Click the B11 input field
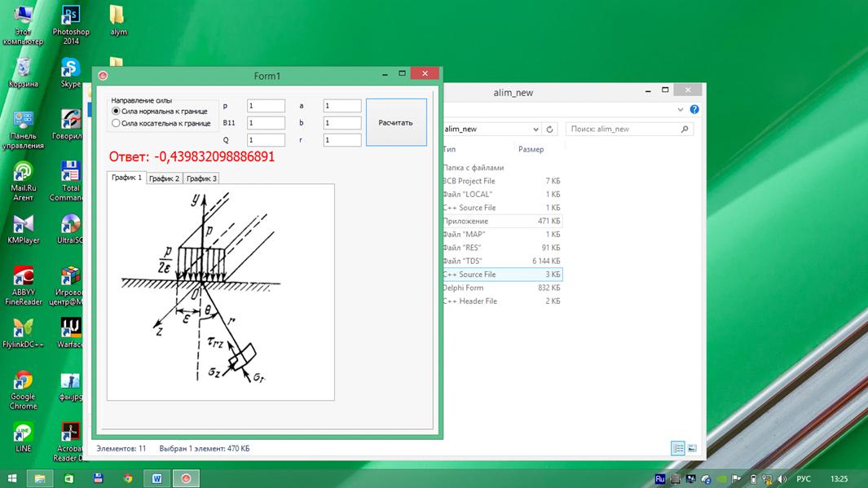Viewport: 868px width, 488px height. coord(266,123)
